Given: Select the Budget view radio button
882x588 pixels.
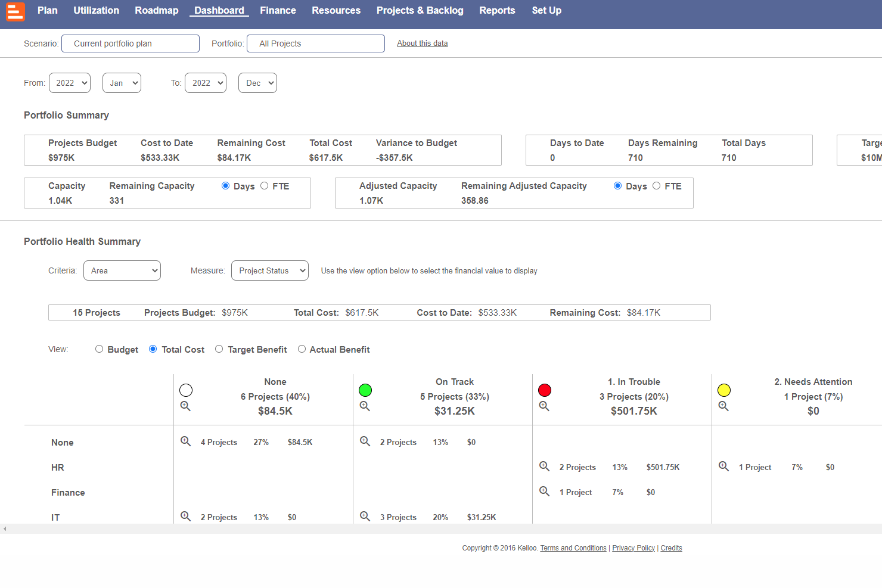Looking at the screenshot, I should (100, 349).
